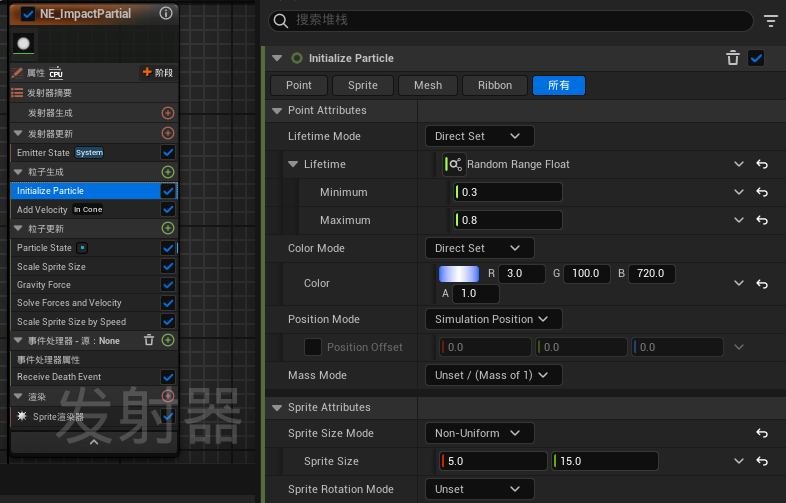Collapse the 粒子生成 section
The image size is (786, 503).
19,172
